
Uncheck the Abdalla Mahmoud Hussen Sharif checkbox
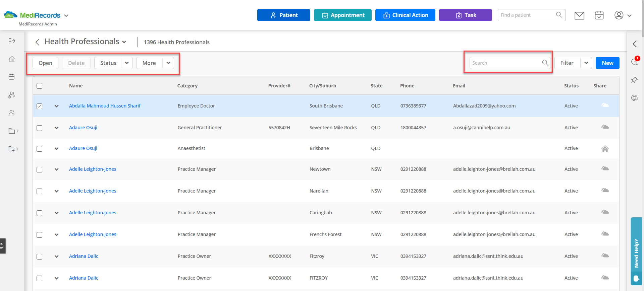tap(40, 106)
